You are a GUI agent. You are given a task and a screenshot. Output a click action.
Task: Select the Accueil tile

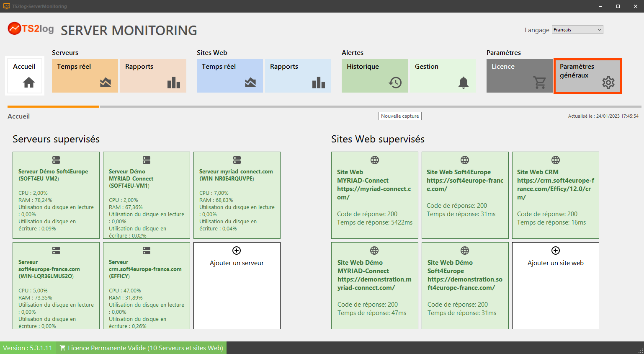coord(25,76)
